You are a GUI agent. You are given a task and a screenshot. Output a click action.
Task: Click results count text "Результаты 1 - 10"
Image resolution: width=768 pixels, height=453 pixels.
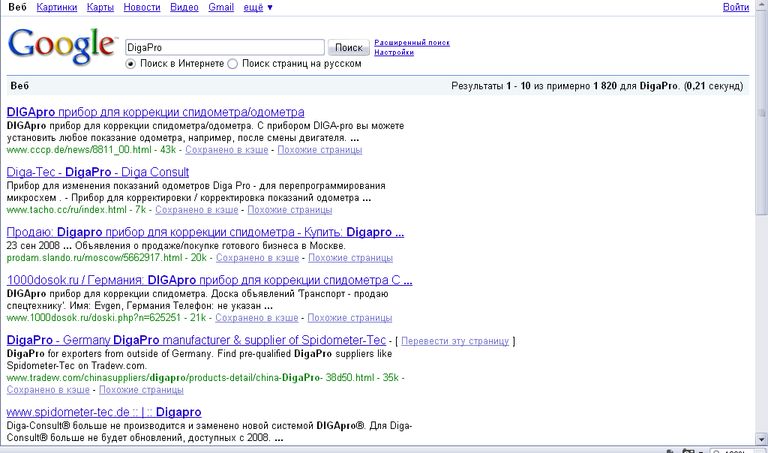(491, 86)
